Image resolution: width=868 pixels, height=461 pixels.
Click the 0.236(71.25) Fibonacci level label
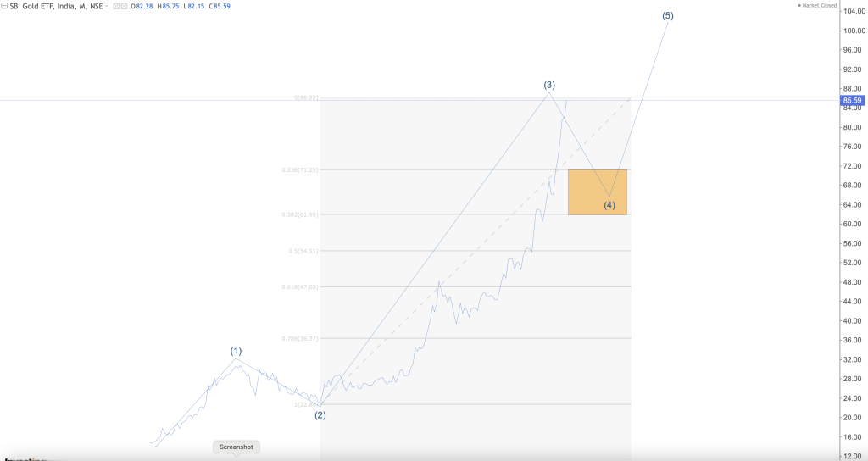[x=299, y=169]
